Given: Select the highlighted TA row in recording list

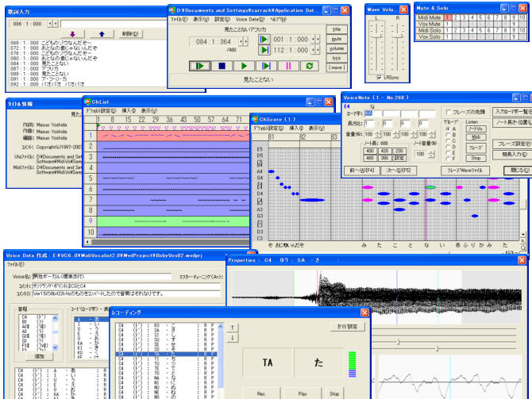Looking at the screenshot, I should pos(166,354).
